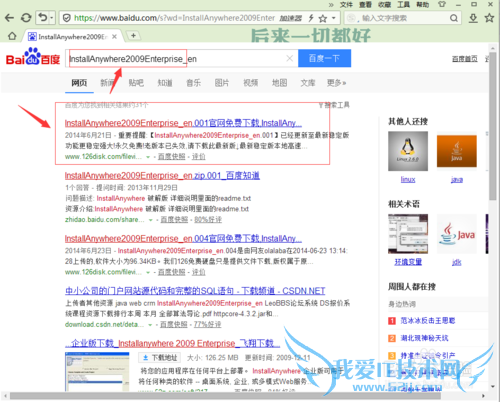Viewport: 500px width, 402px height.
Task: Reload the page with refresh icon
Action: 26,18
